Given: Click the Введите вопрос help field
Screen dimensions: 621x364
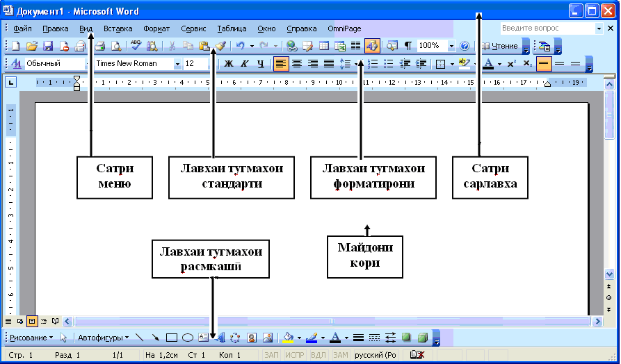Looking at the screenshot, I should pos(546,28).
